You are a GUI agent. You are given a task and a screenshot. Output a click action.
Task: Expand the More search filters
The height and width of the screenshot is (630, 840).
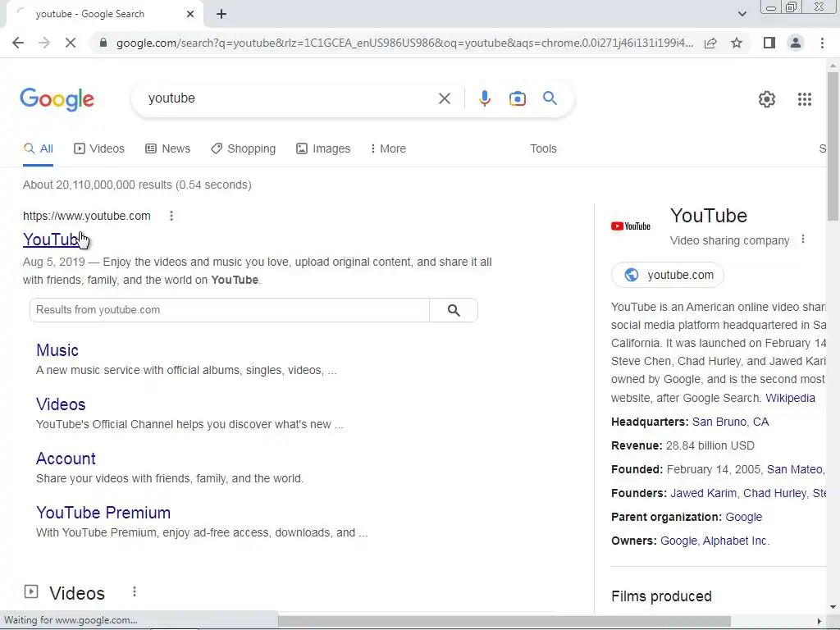pos(388,149)
